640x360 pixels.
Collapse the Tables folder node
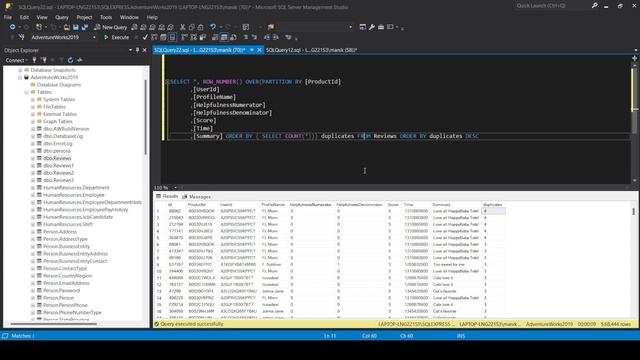pos(27,92)
